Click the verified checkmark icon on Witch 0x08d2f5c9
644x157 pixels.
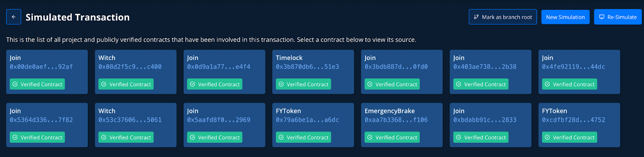[104, 84]
